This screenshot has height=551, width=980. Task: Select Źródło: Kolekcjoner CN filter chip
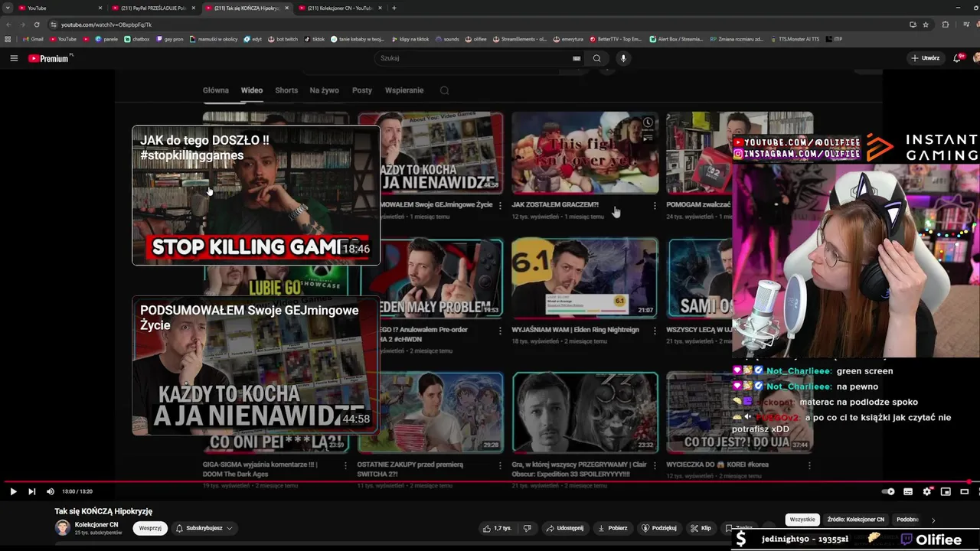click(856, 520)
